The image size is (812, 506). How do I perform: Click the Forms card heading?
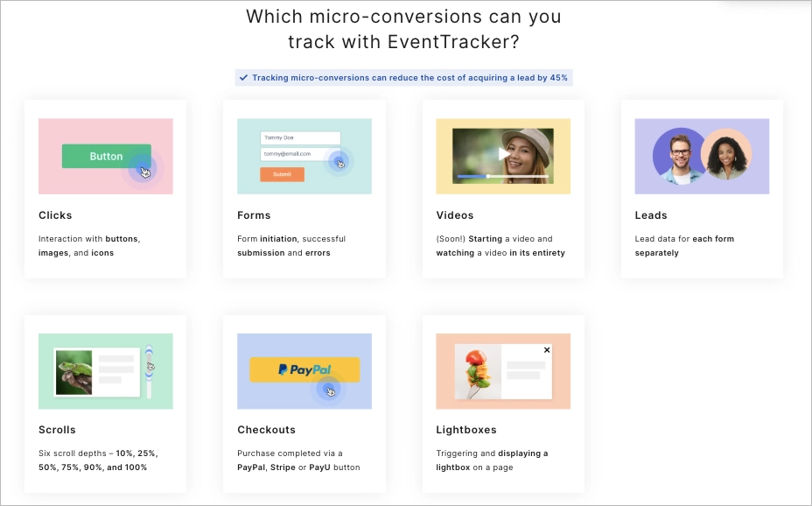[x=254, y=215]
